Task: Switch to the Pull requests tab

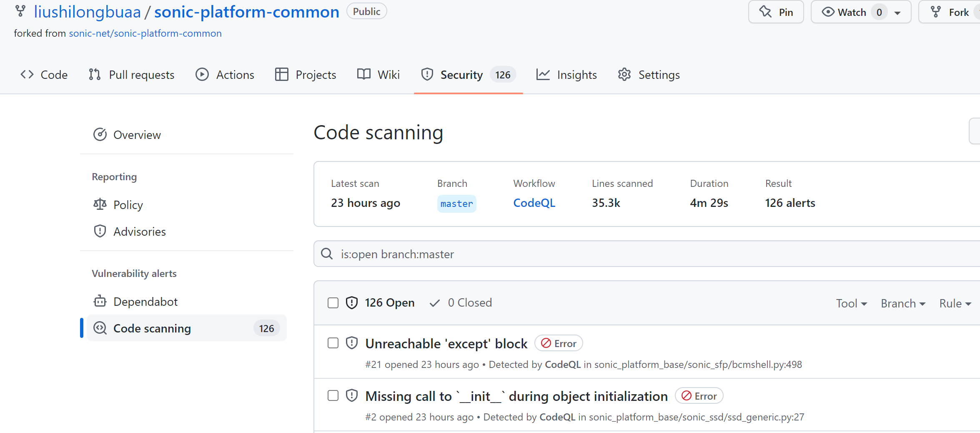Action: pos(131,75)
